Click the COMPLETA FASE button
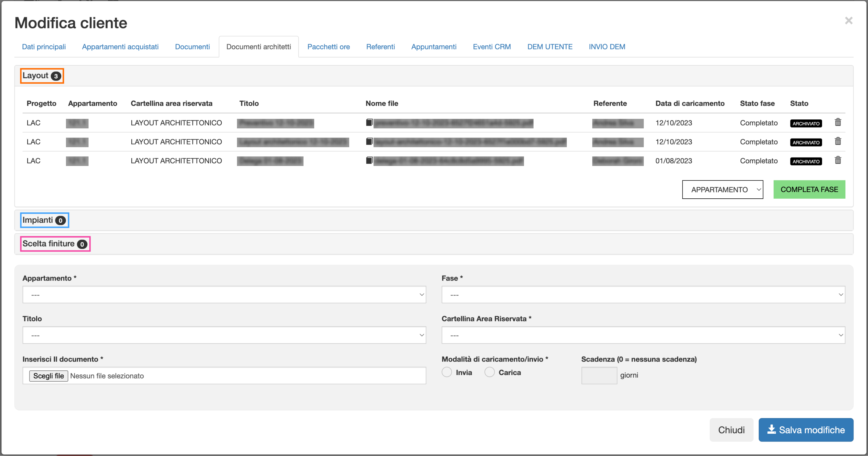 809,190
